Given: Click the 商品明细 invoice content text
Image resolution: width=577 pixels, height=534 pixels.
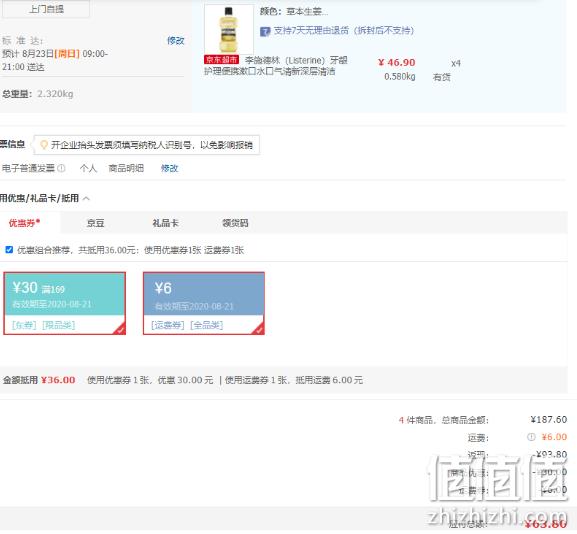Looking at the screenshot, I should (x=126, y=168).
